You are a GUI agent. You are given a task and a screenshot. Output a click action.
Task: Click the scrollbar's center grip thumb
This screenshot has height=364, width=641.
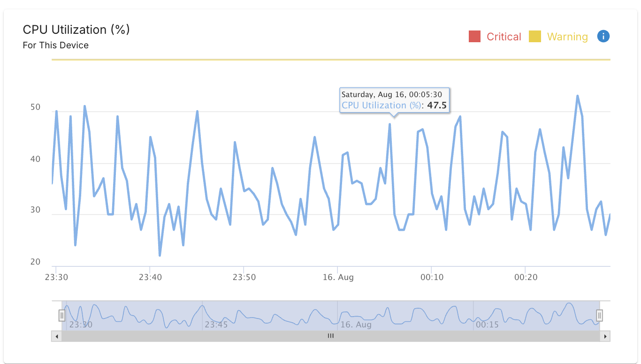coord(330,336)
